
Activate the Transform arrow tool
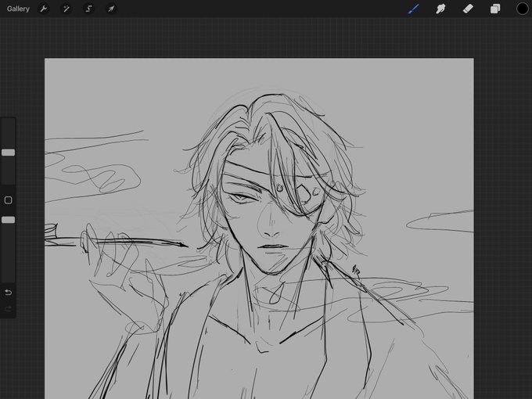click(111, 9)
